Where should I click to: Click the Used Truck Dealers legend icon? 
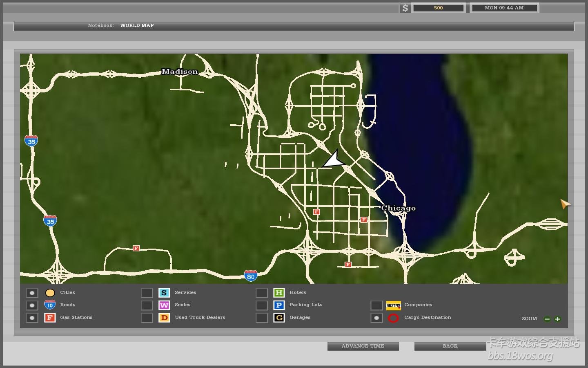tap(164, 318)
